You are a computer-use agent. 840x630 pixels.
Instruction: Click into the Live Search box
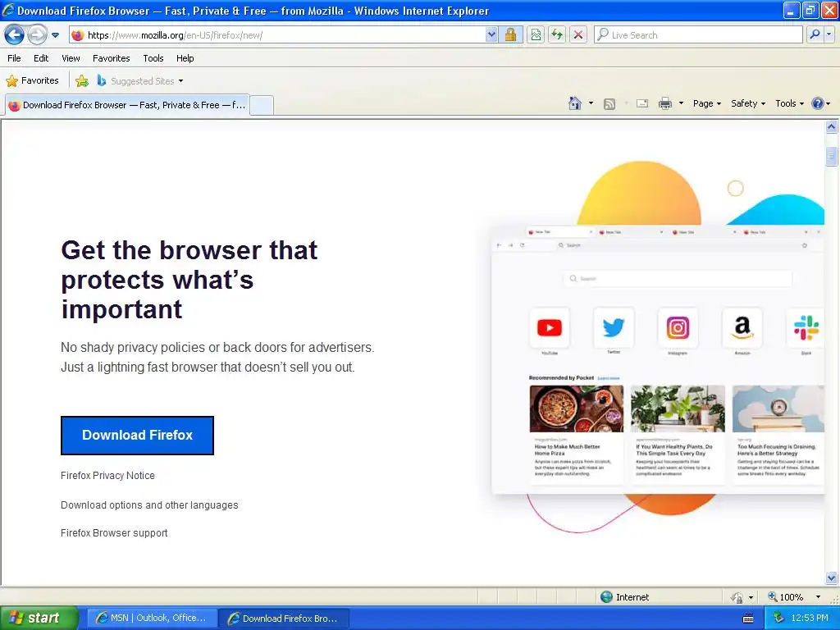point(698,35)
